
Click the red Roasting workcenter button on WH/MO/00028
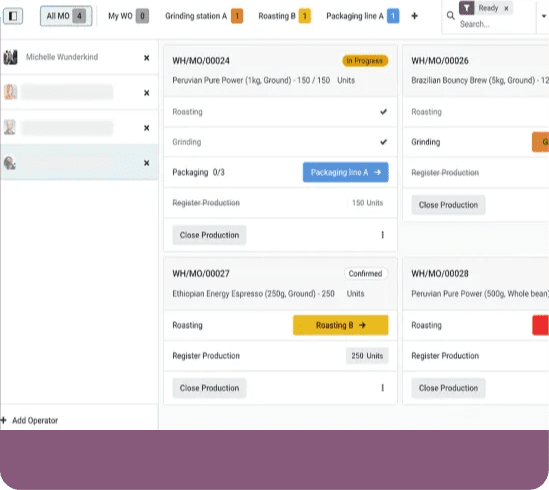point(541,325)
